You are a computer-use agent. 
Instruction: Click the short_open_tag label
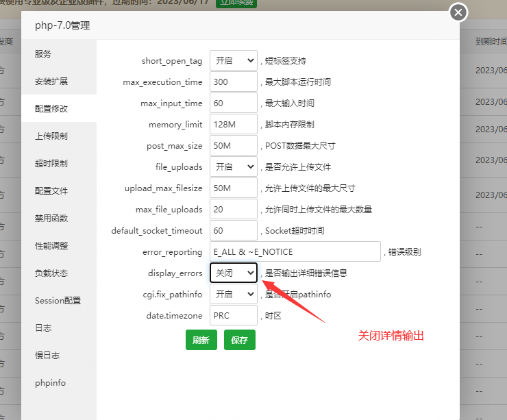[172, 61]
